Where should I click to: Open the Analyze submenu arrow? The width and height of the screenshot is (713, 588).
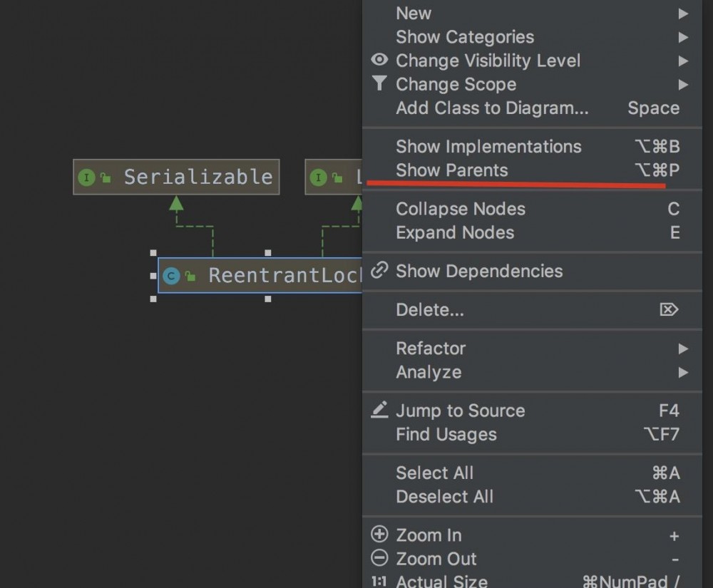[x=683, y=372]
